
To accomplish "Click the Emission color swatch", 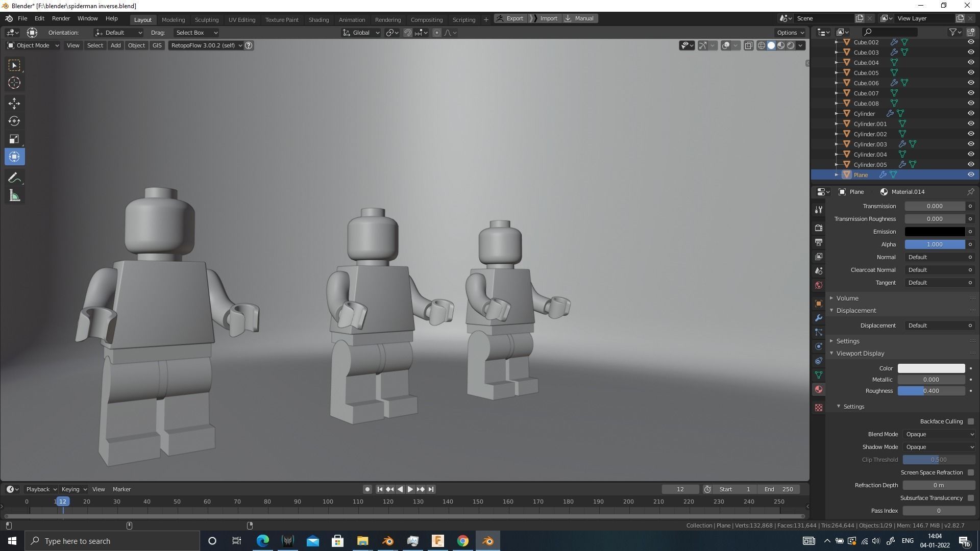I will click(x=935, y=232).
